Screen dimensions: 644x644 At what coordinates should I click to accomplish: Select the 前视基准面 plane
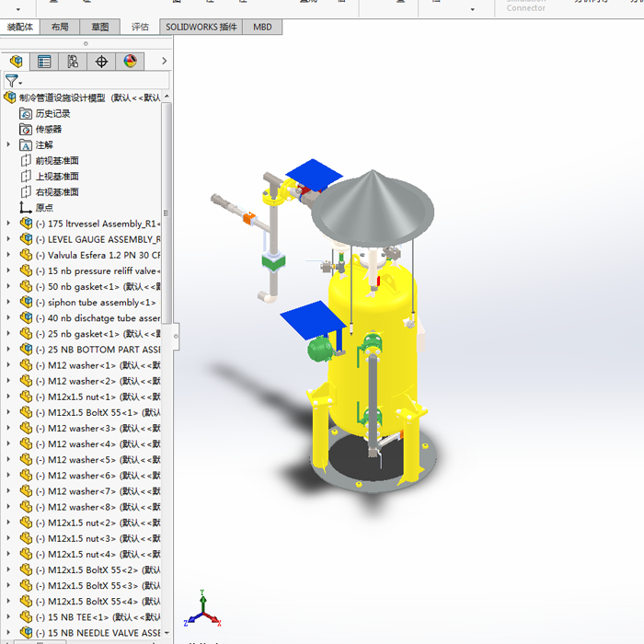pyautogui.click(x=57, y=161)
